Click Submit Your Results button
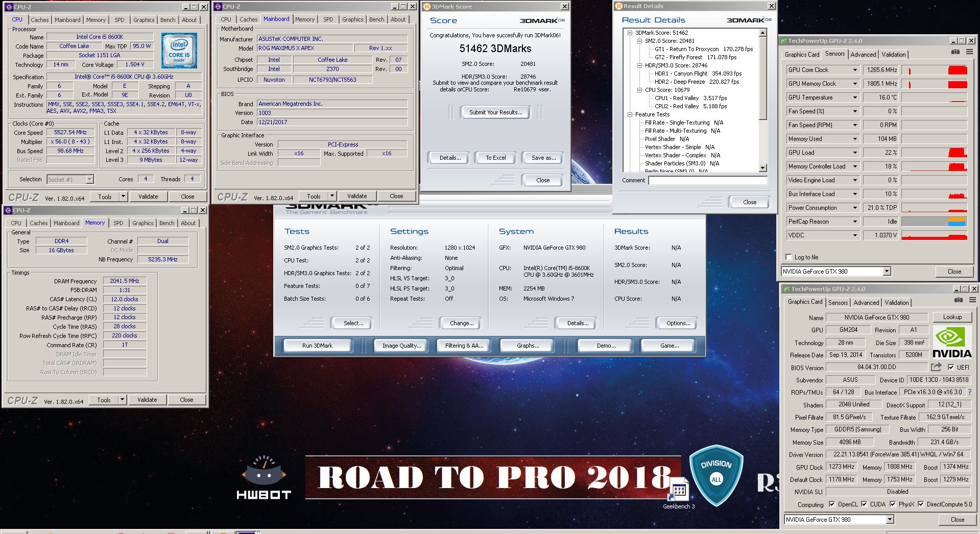 click(x=495, y=112)
